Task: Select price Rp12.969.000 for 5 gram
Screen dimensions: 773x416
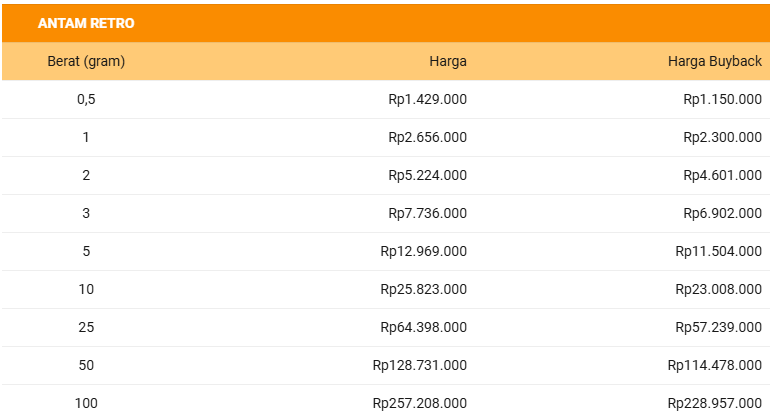Action: point(423,251)
